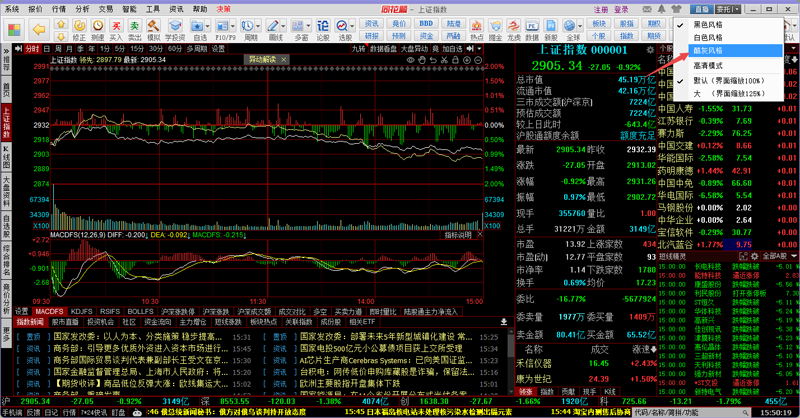
Task: Click the 自选 star folder icon
Action: pos(197,26)
